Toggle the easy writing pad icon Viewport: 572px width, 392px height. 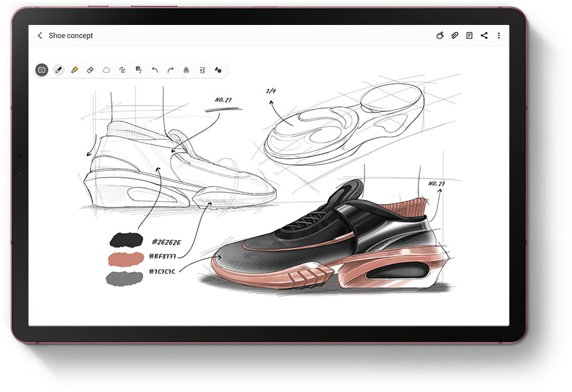pos(202,70)
